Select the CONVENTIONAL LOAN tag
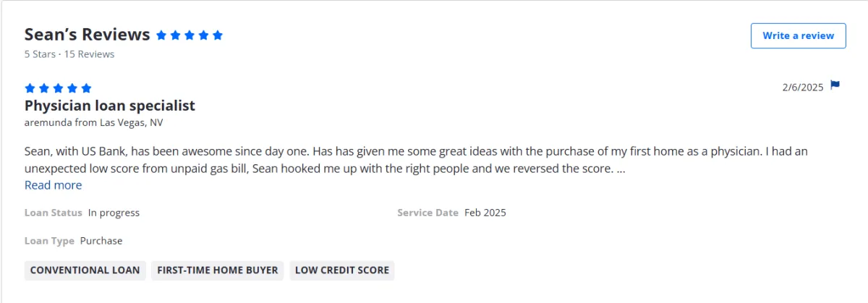Image resolution: width=868 pixels, height=303 pixels. tap(85, 270)
